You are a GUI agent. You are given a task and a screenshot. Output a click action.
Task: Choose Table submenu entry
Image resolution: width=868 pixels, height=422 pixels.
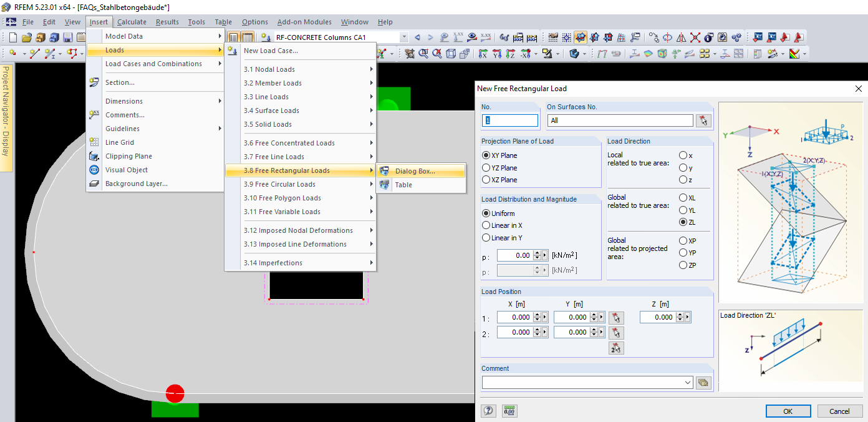421,185
